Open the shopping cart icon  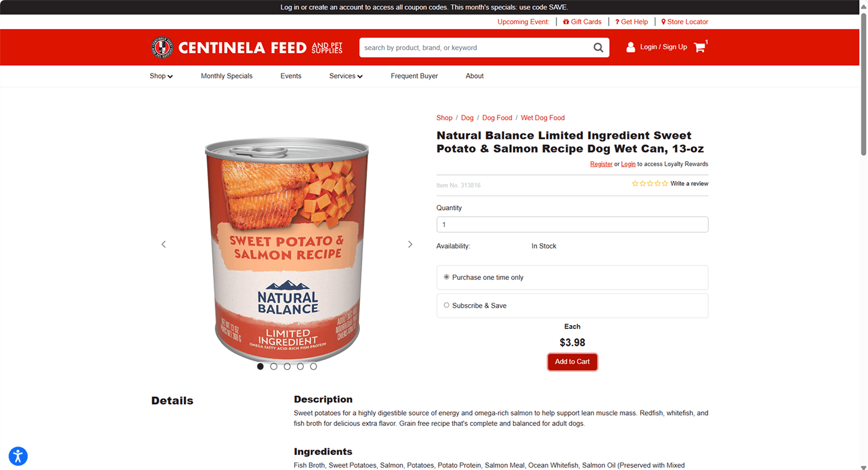click(700, 47)
